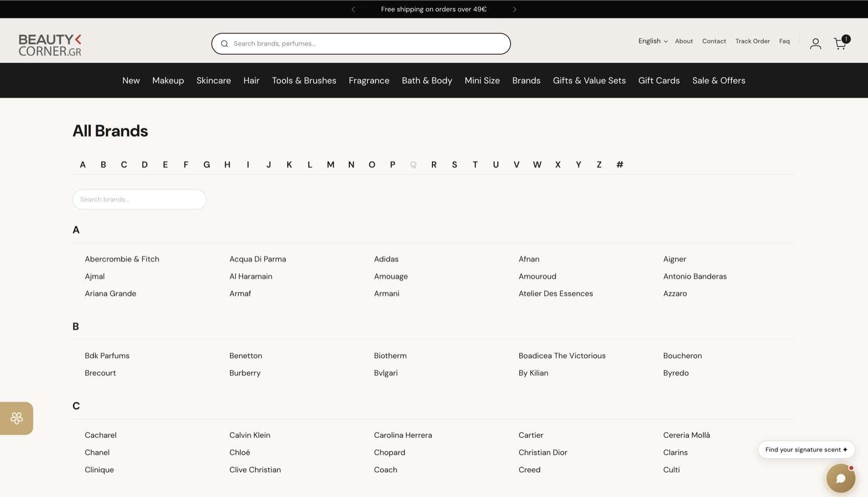Jump to letter S brands
Viewport: 868px width, 497px height.
pos(454,165)
